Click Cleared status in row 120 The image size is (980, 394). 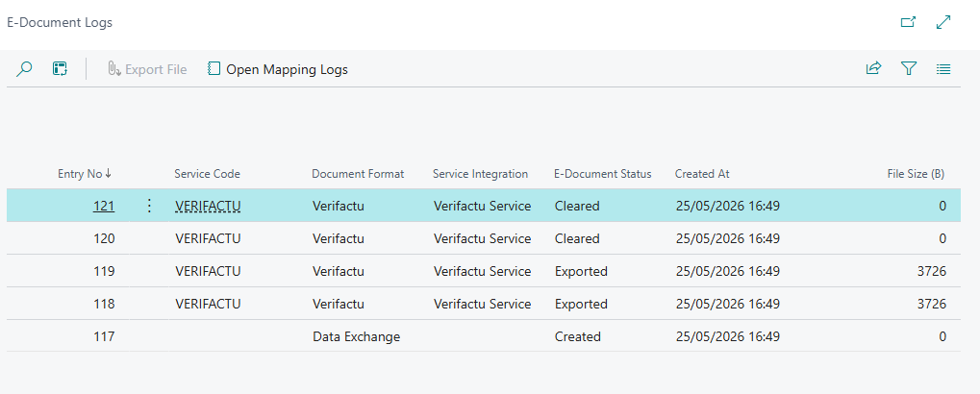click(x=577, y=238)
